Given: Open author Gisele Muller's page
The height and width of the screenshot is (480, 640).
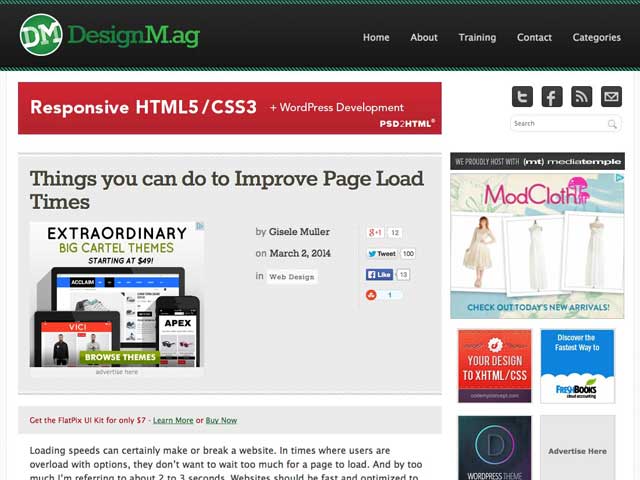Looking at the screenshot, I should (300, 232).
